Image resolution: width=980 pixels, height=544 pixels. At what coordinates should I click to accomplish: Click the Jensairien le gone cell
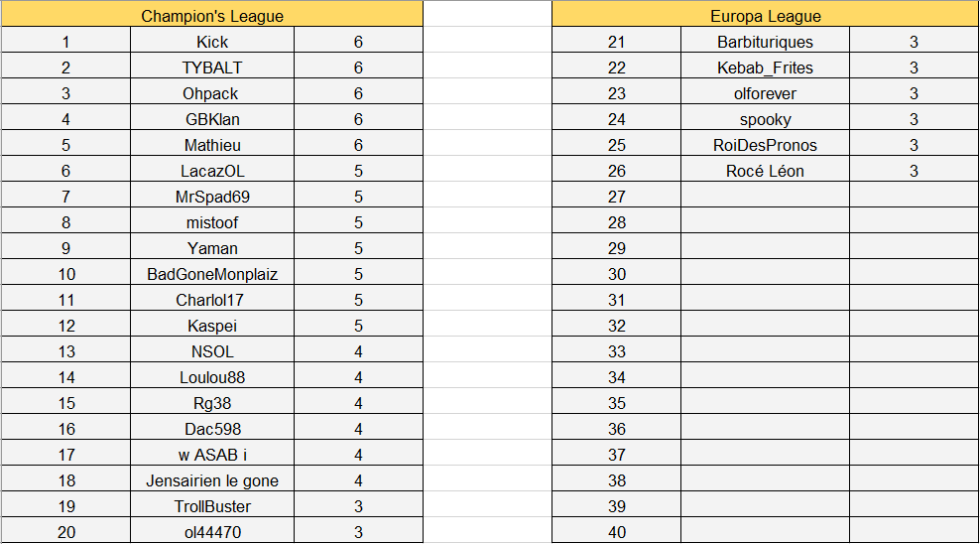[x=212, y=480]
